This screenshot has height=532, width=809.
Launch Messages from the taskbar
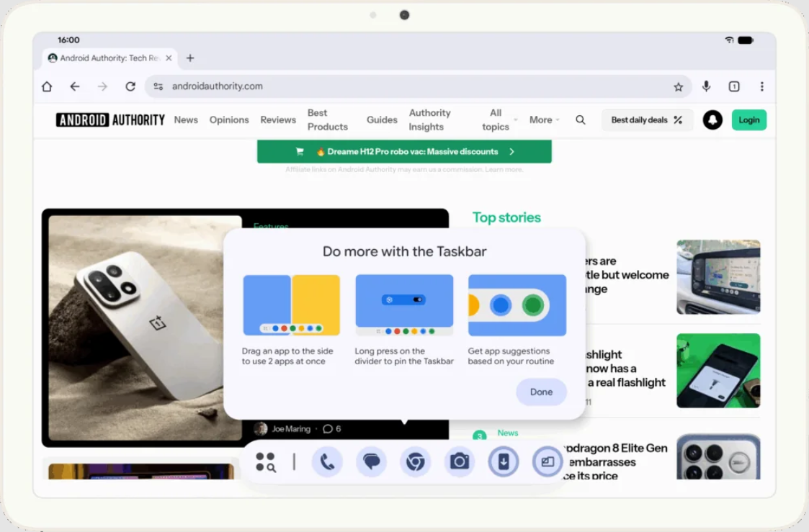pos(371,461)
